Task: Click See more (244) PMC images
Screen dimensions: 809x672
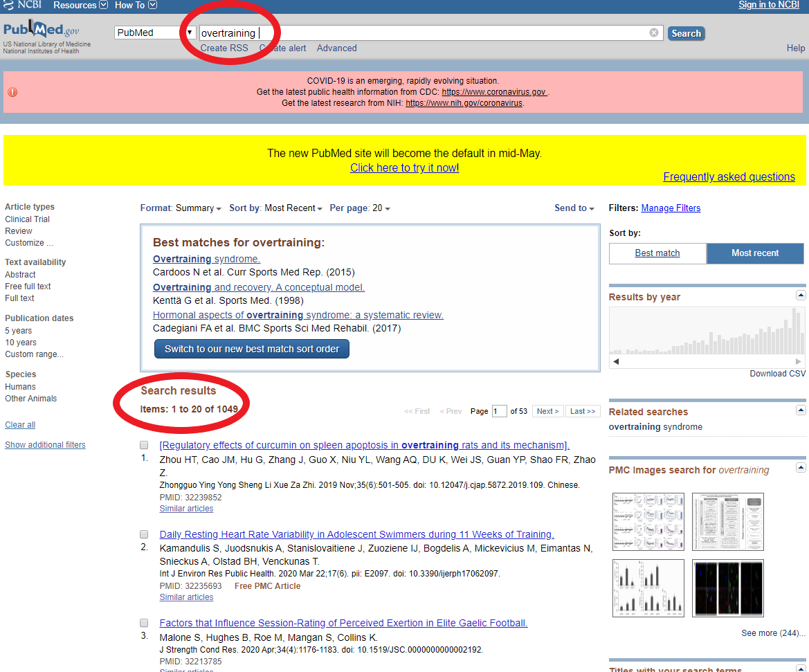Action: (x=774, y=633)
